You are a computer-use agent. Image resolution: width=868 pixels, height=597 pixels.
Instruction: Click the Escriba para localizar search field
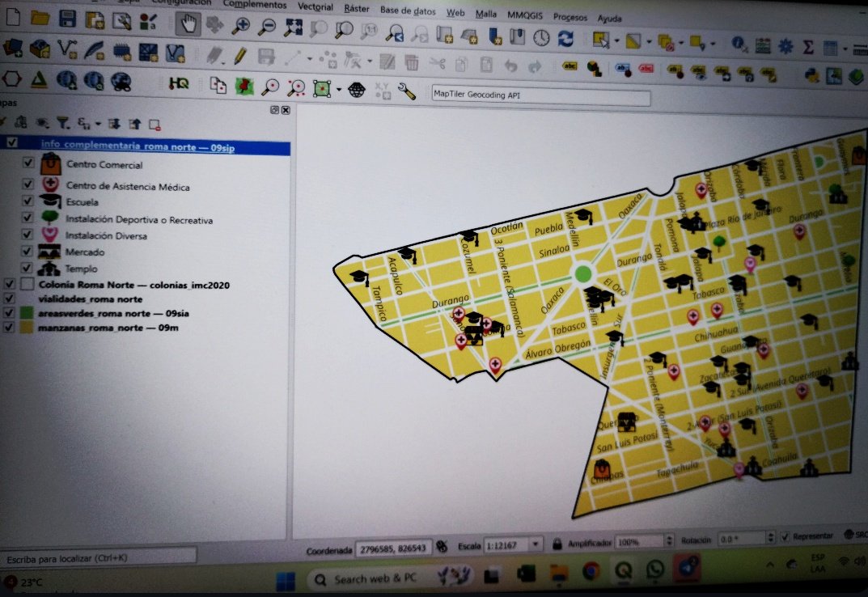97,556
